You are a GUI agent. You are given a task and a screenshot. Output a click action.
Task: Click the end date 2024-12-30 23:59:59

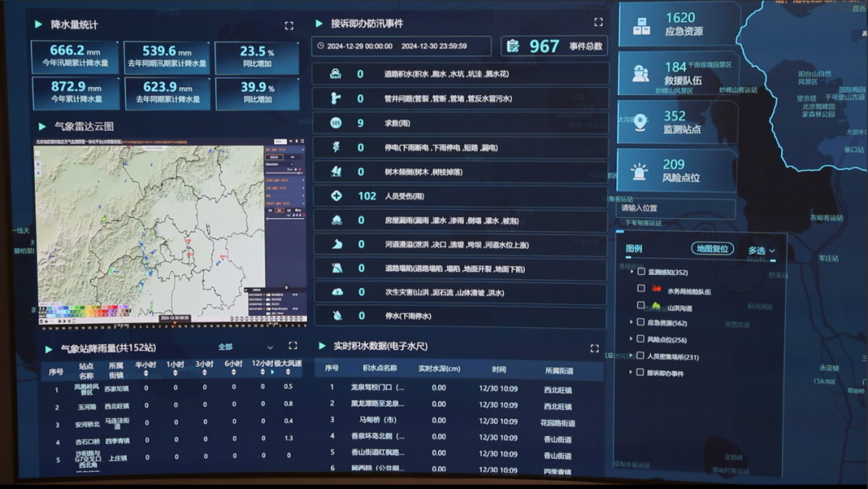pos(434,46)
